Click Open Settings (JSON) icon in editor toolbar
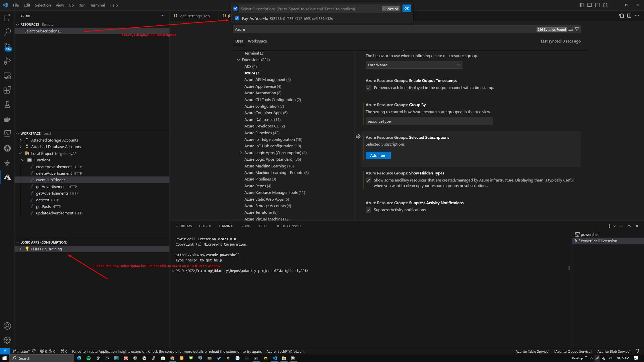 (x=621, y=16)
